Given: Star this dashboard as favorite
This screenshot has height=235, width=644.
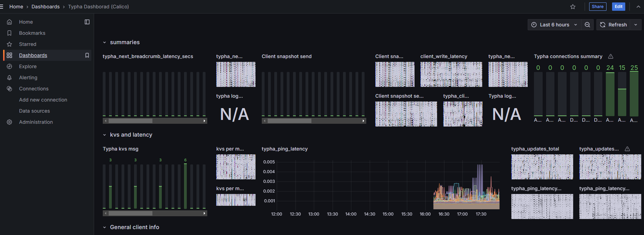Looking at the screenshot, I should (573, 7).
